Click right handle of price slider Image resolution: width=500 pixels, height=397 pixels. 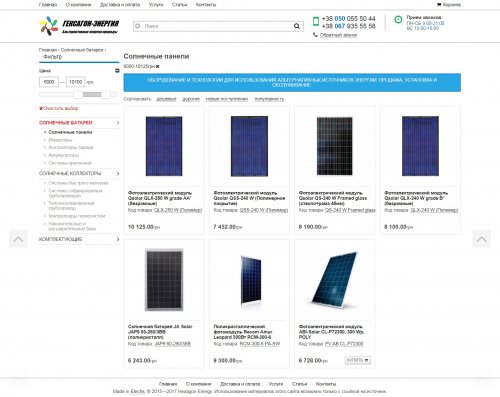(x=106, y=95)
